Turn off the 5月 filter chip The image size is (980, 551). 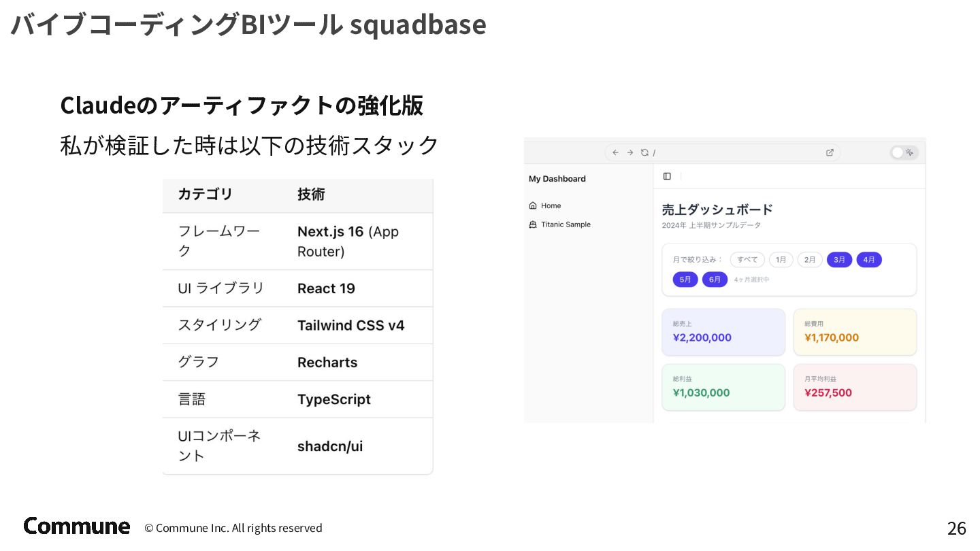coord(685,280)
